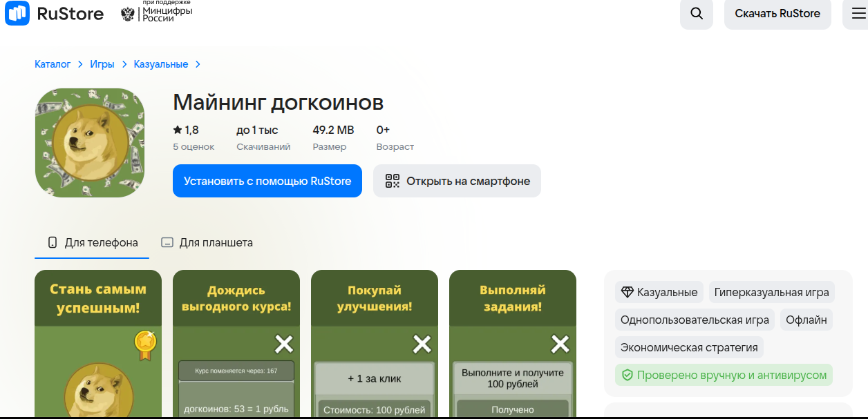Click the до 1 тыс downloads value

pyautogui.click(x=257, y=130)
